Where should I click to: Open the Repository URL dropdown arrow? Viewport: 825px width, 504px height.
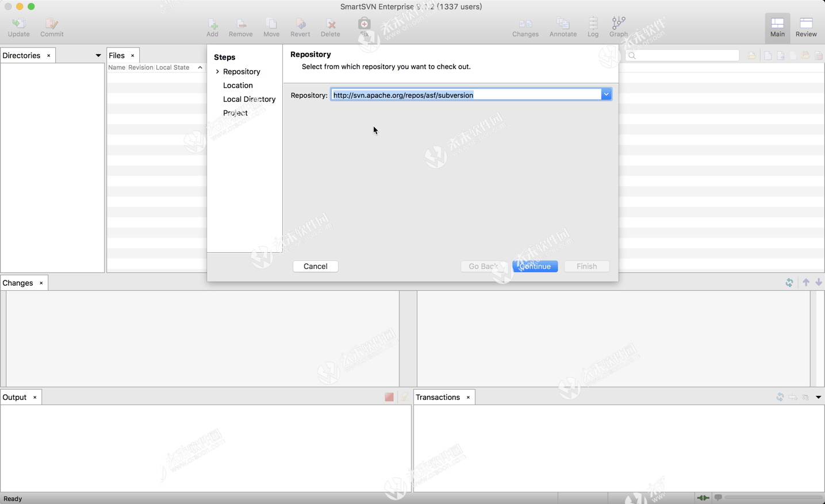point(606,95)
